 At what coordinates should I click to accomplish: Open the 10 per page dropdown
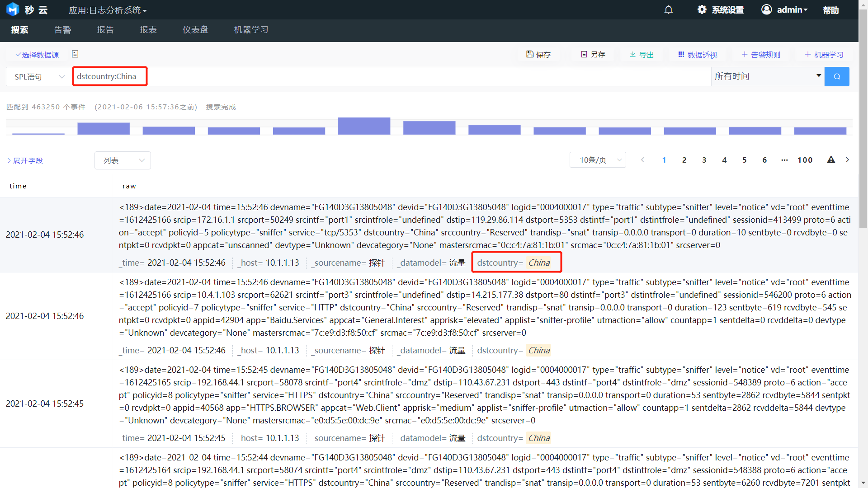coord(598,160)
